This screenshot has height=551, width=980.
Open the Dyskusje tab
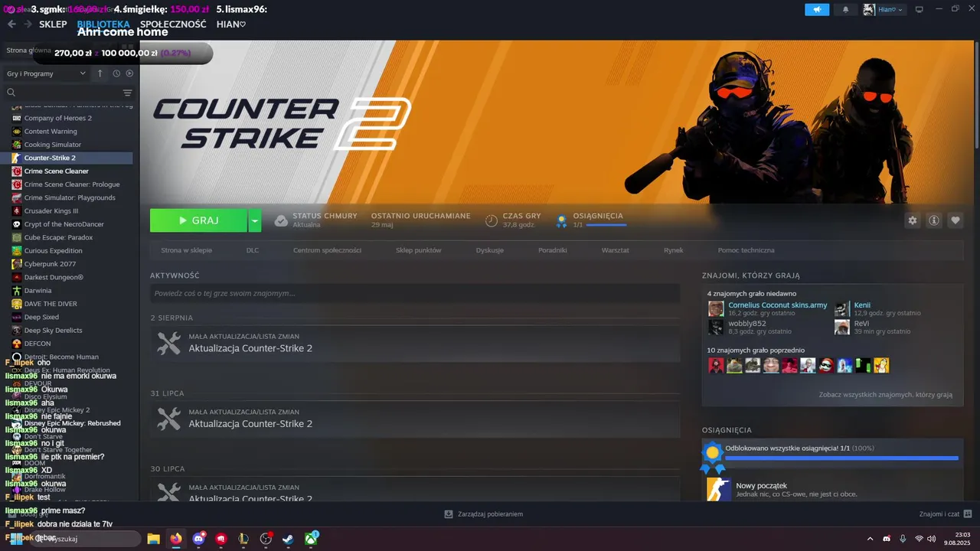point(490,250)
